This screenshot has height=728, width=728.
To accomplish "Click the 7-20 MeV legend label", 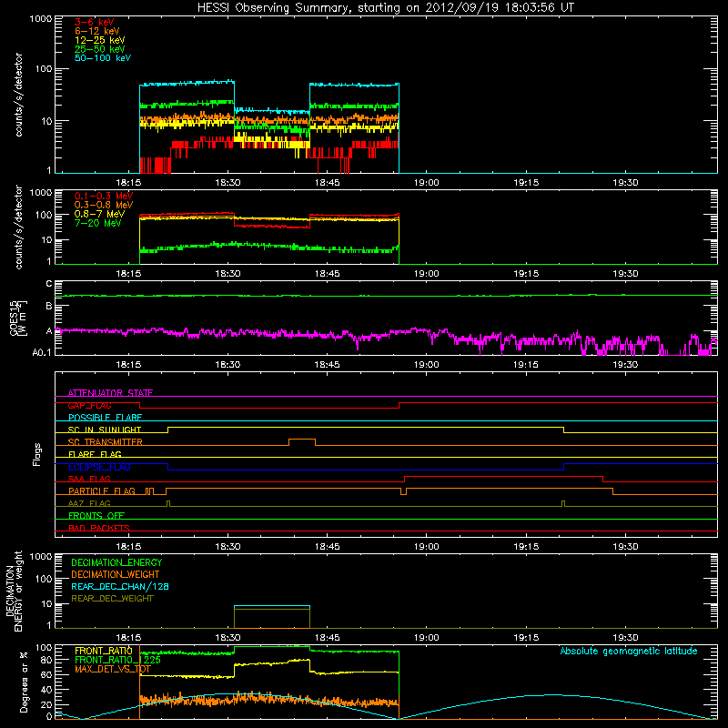I will (98, 223).
